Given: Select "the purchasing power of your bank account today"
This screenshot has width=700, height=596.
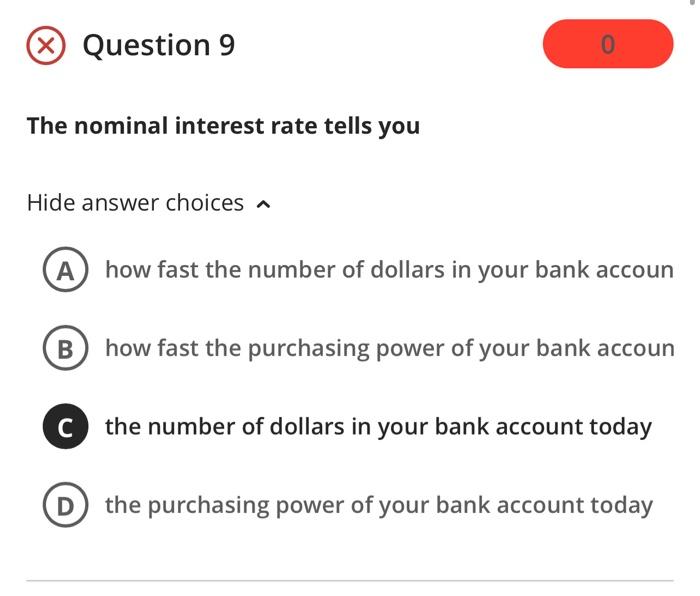Looking at the screenshot, I should point(378,505).
